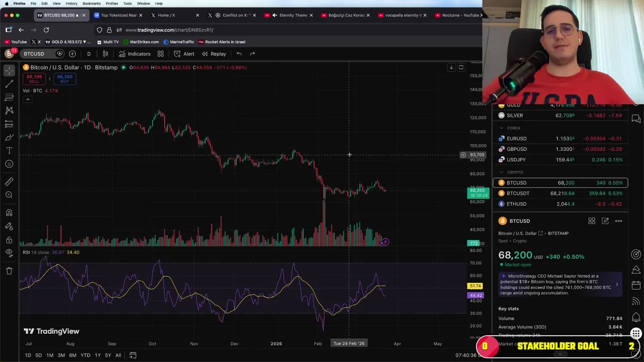Collapse the FOREX watchlist section
Image resolution: width=644 pixels, height=362 pixels.
pyautogui.click(x=501, y=128)
